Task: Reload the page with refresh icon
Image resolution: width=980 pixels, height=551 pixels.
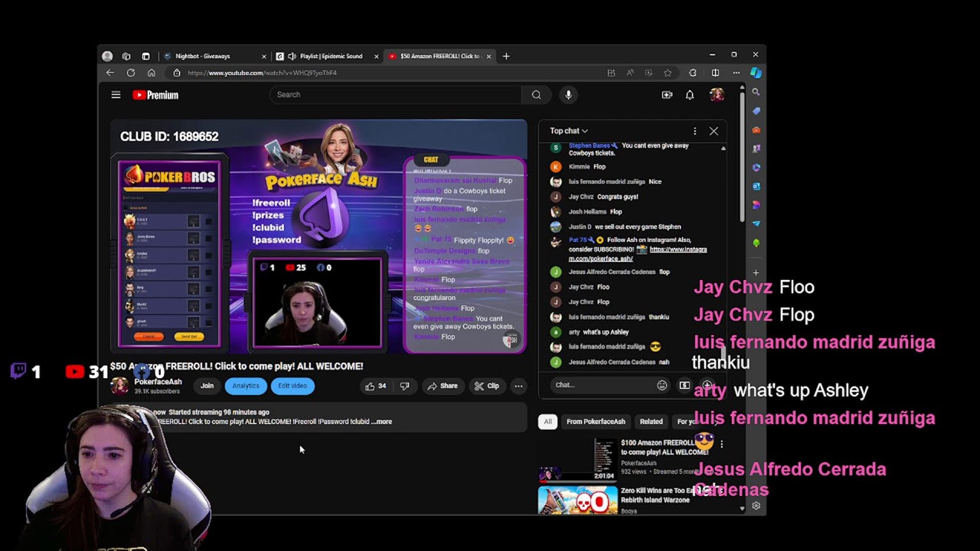Action: (x=131, y=73)
